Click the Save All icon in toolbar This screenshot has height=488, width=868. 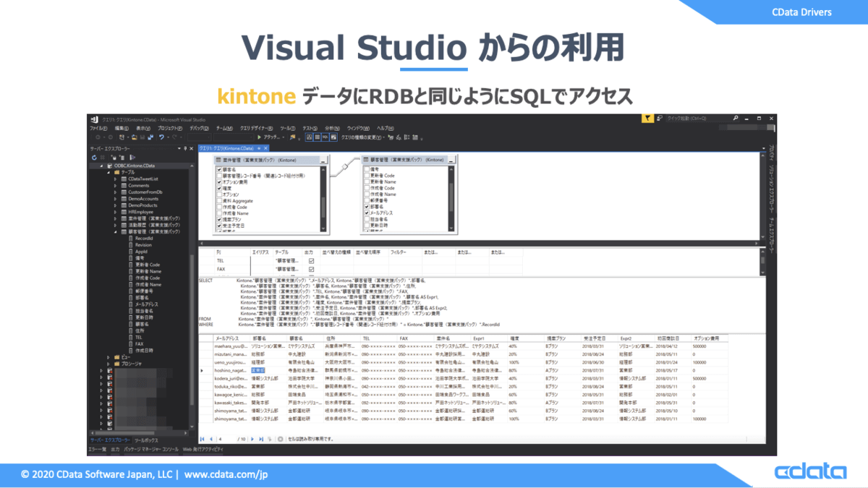[150, 137]
